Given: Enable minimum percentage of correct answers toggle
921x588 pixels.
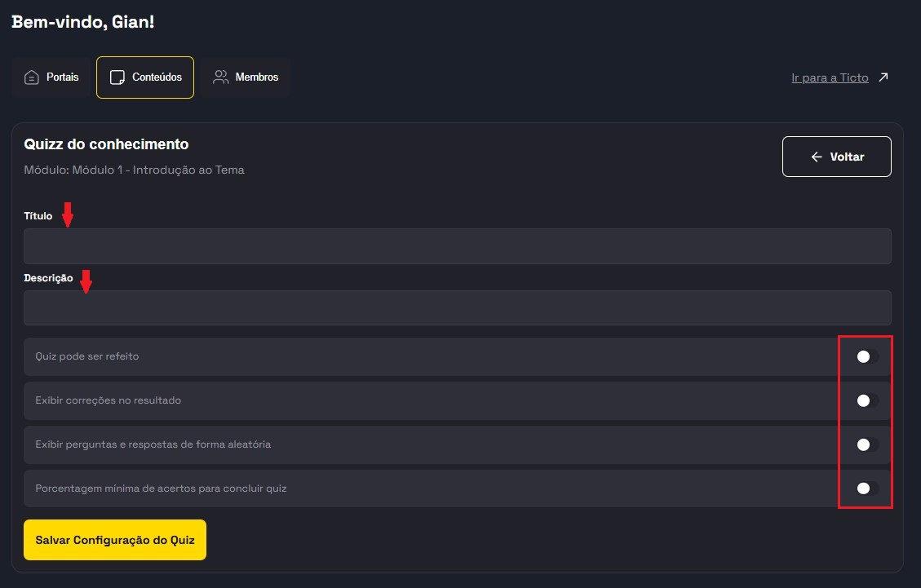Looking at the screenshot, I should pos(866,489).
